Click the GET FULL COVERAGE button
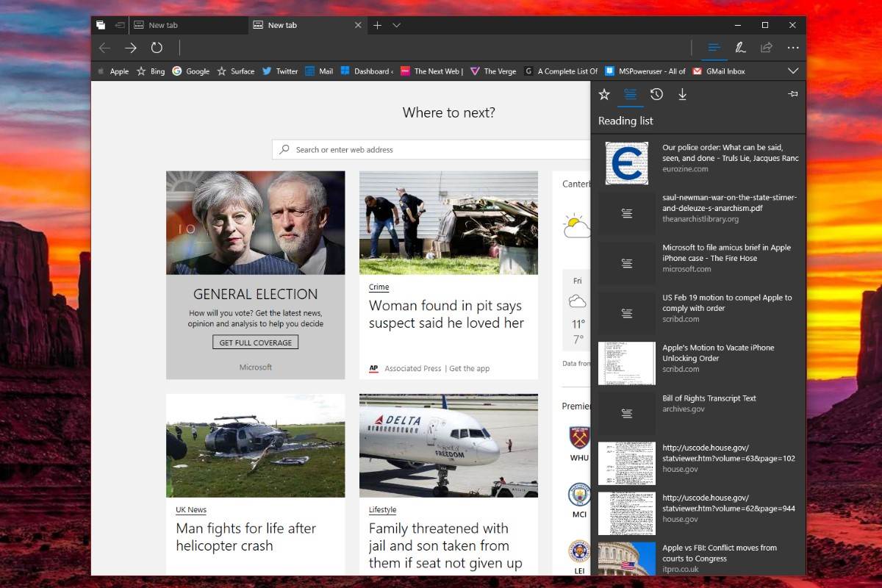Screen dimensions: 882x588 coord(255,343)
